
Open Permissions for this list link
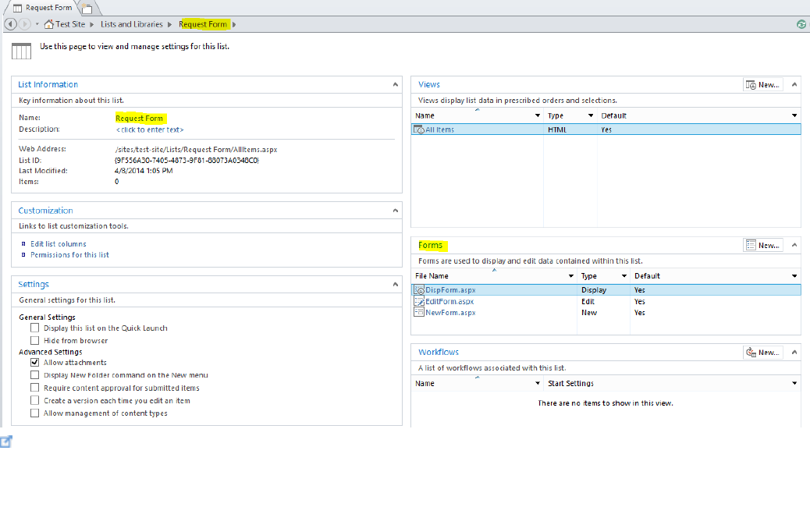pos(69,254)
